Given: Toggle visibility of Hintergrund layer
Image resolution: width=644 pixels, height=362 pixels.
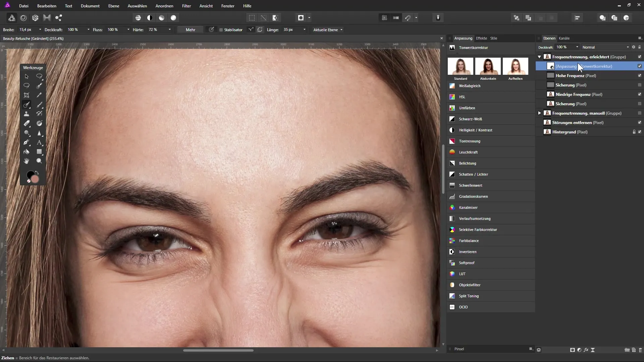Looking at the screenshot, I should pos(640,132).
